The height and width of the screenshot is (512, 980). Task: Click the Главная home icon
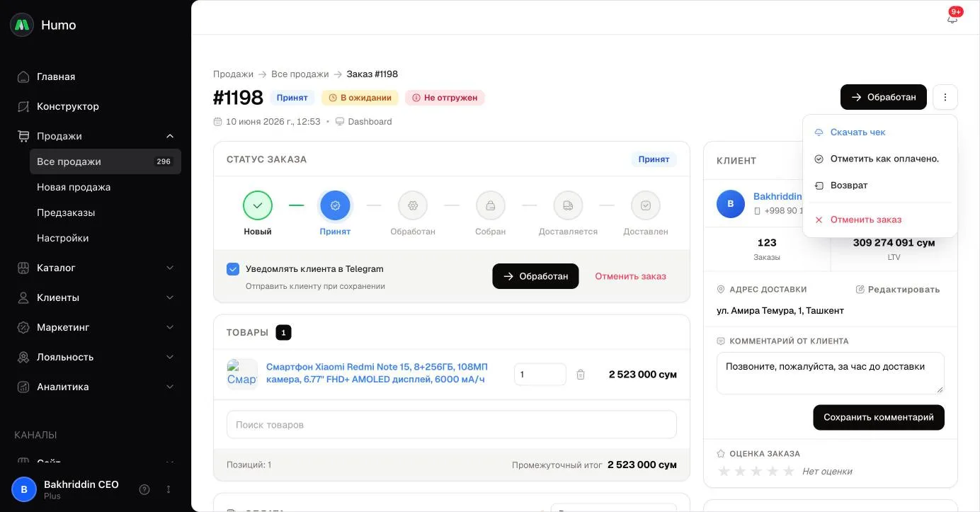click(x=23, y=76)
